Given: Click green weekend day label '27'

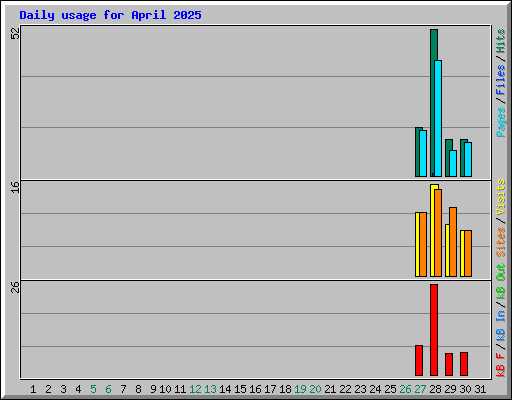Looking at the screenshot, I should (x=420, y=389).
